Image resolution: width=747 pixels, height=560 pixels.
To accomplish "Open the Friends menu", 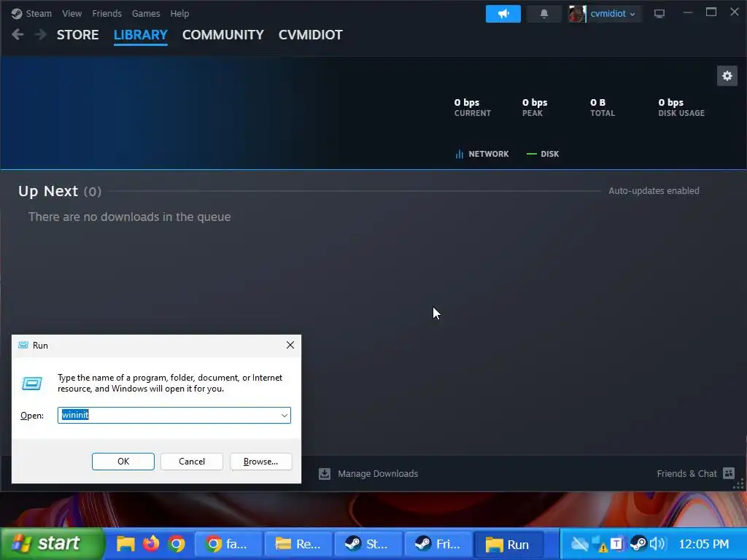I will pos(107,13).
